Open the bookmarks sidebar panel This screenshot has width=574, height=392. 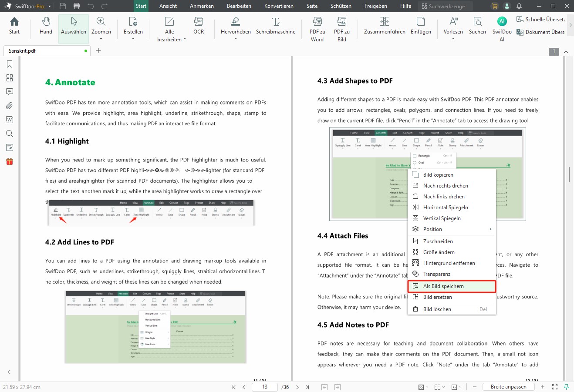coord(10,64)
